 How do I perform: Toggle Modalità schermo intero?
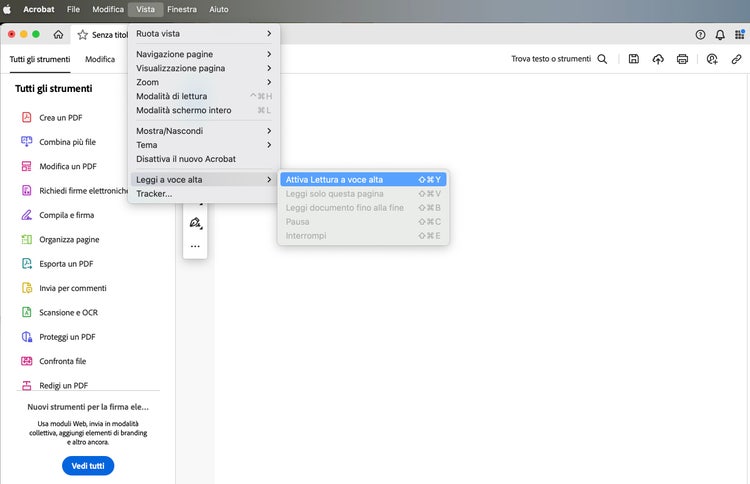coord(204,110)
